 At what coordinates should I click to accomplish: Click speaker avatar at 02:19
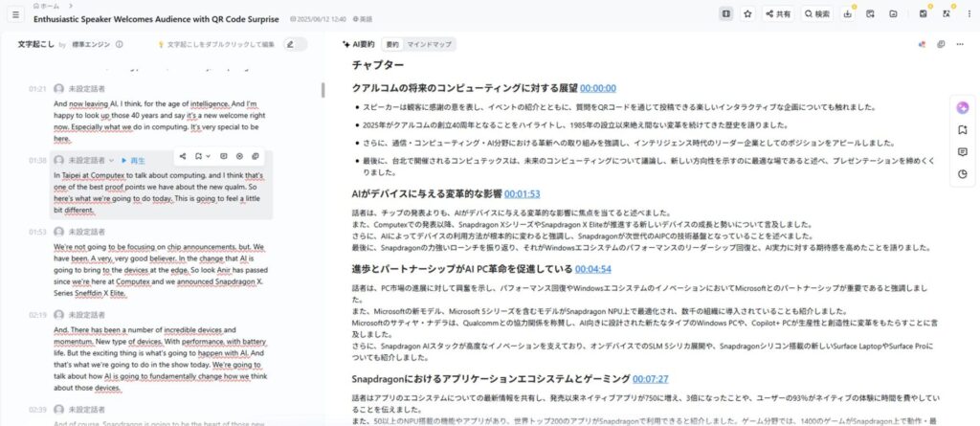[x=58, y=315]
